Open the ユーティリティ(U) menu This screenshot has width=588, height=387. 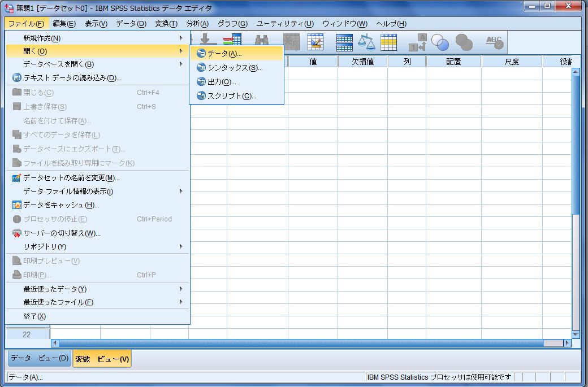click(285, 24)
